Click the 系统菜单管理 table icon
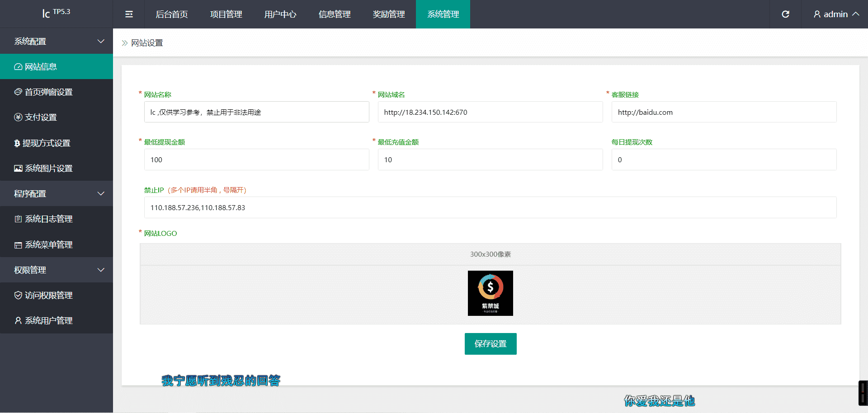868x413 pixels. pyautogui.click(x=18, y=245)
